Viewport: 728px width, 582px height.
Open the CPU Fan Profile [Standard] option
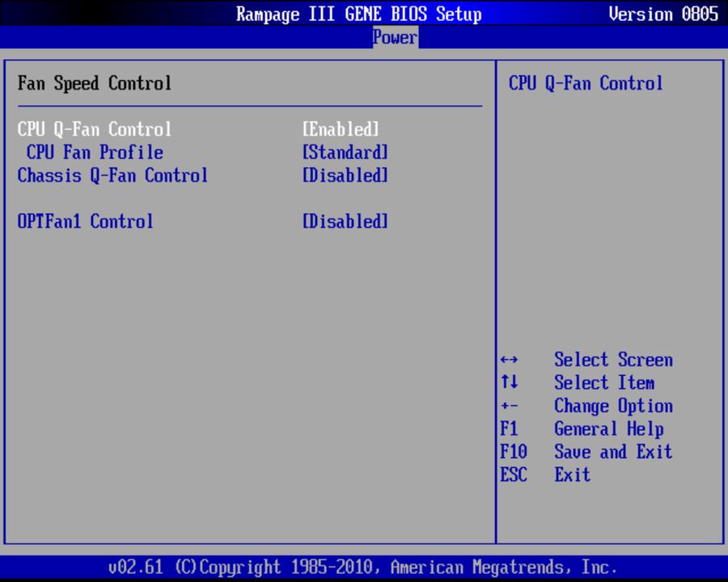(x=345, y=152)
